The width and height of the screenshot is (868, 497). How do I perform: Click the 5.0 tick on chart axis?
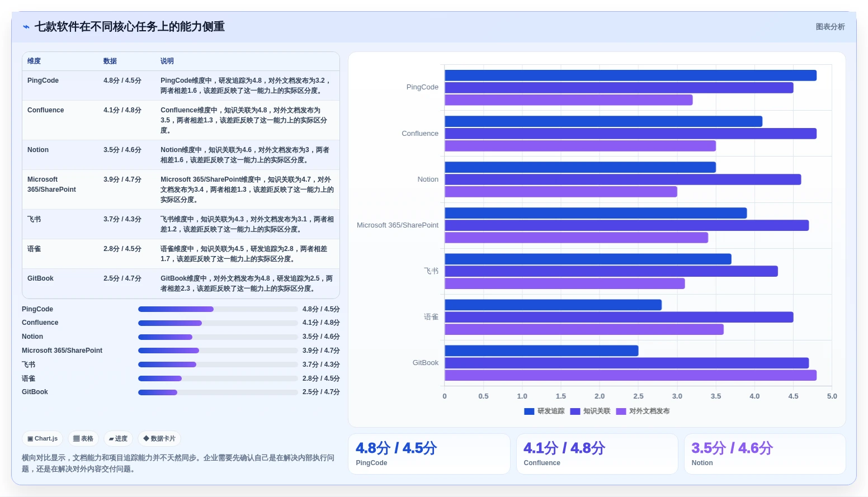pyautogui.click(x=832, y=396)
